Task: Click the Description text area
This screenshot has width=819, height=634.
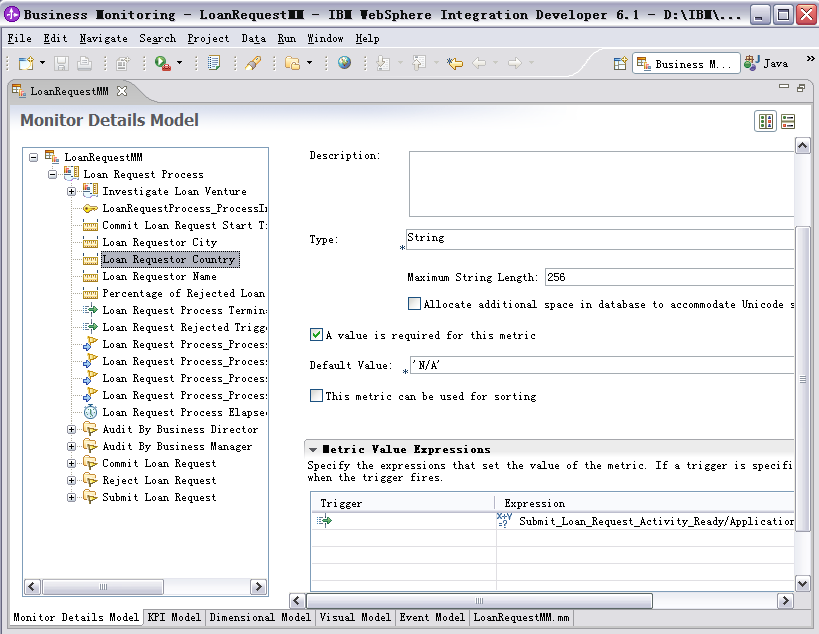Action: point(601,184)
